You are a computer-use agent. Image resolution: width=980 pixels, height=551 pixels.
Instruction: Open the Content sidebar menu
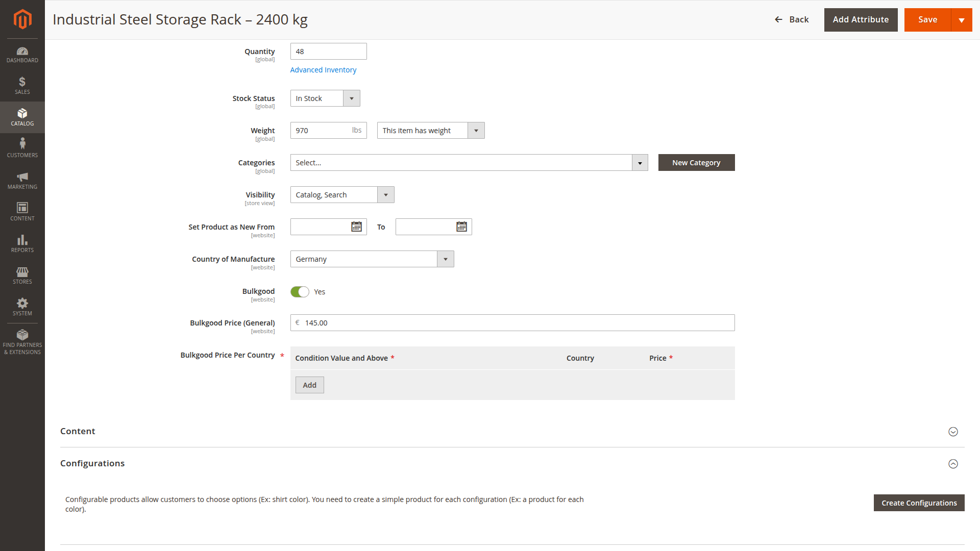tap(22, 212)
